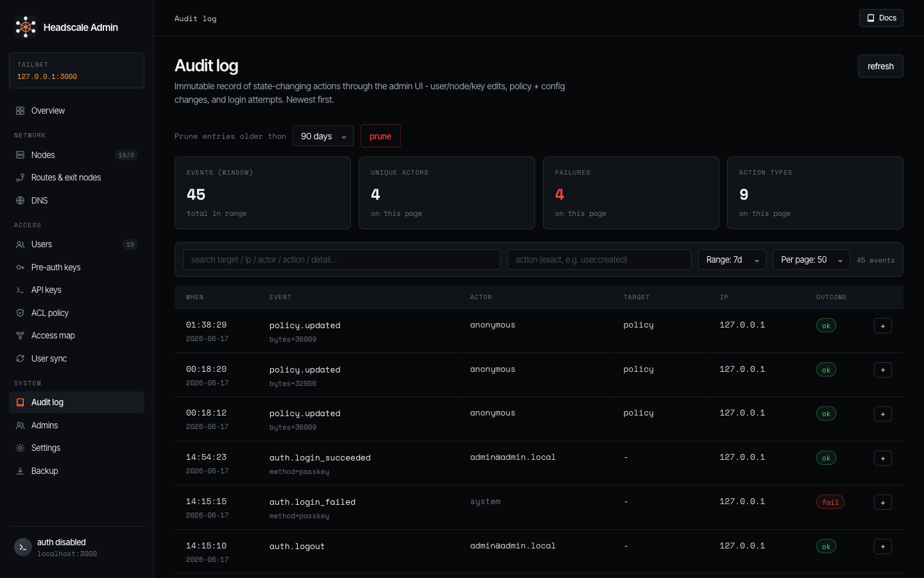Click the Backup download icon
The height and width of the screenshot is (578, 924).
(x=20, y=471)
